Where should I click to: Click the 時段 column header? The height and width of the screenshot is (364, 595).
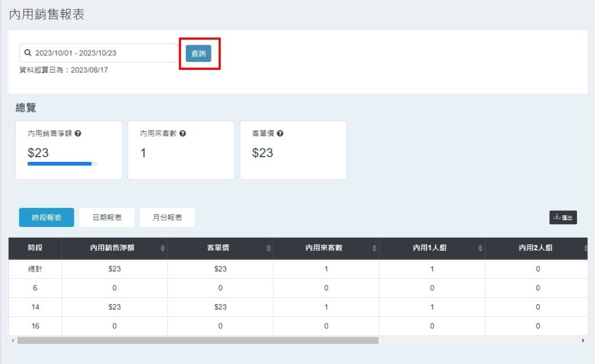[x=35, y=248]
